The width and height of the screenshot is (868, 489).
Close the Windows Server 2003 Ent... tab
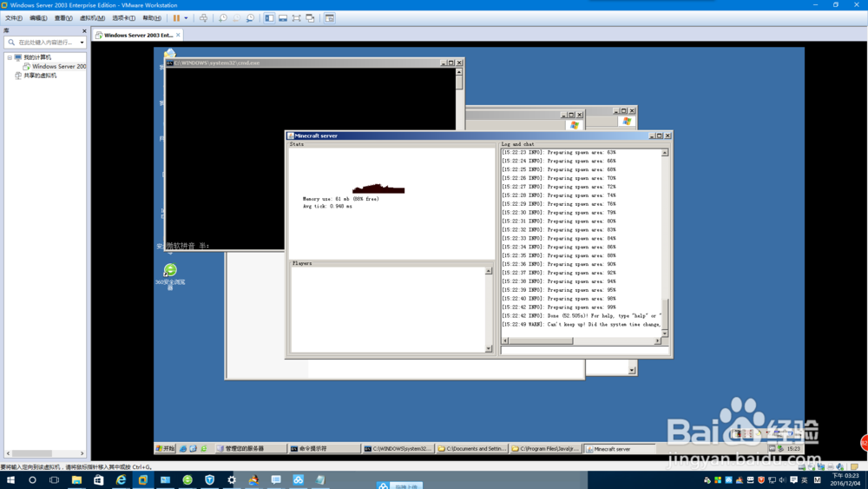click(178, 35)
